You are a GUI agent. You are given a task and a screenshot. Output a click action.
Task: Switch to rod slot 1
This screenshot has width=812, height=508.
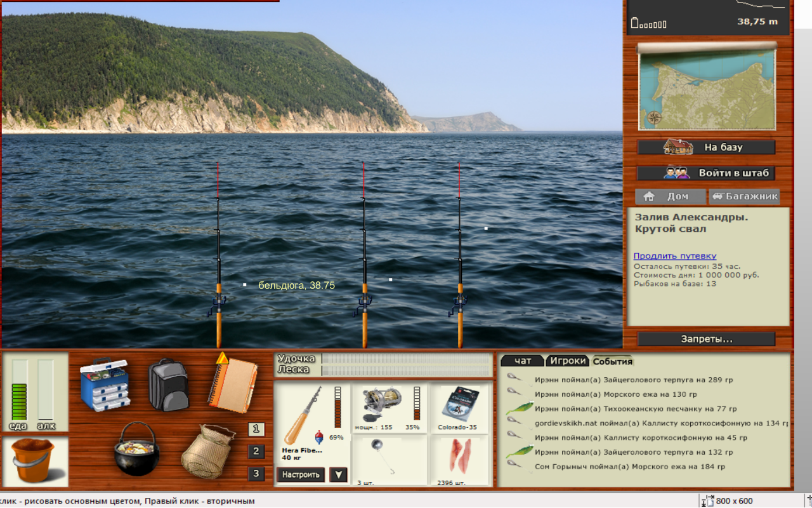pyautogui.click(x=256, y=429)
